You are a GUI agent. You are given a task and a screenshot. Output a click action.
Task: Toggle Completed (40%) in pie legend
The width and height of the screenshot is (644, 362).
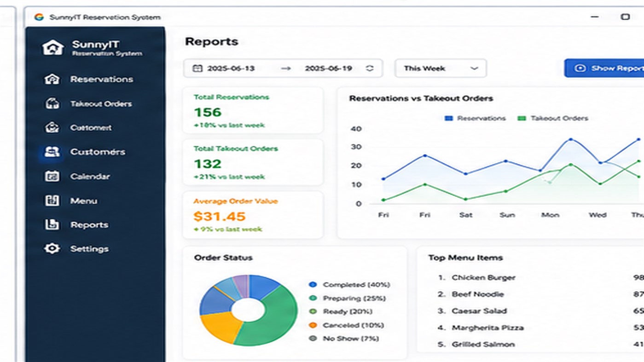pyautogui.click(x=350, y=285)
